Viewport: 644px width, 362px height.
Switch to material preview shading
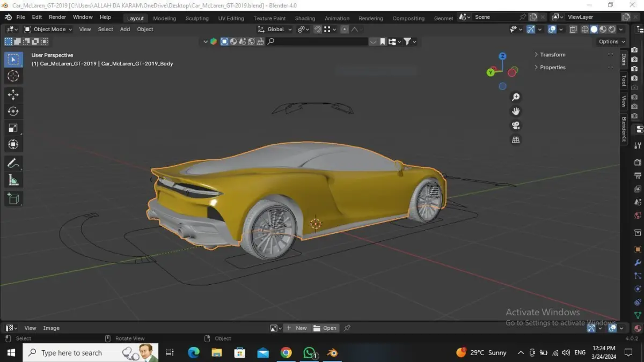coord(603,29)
